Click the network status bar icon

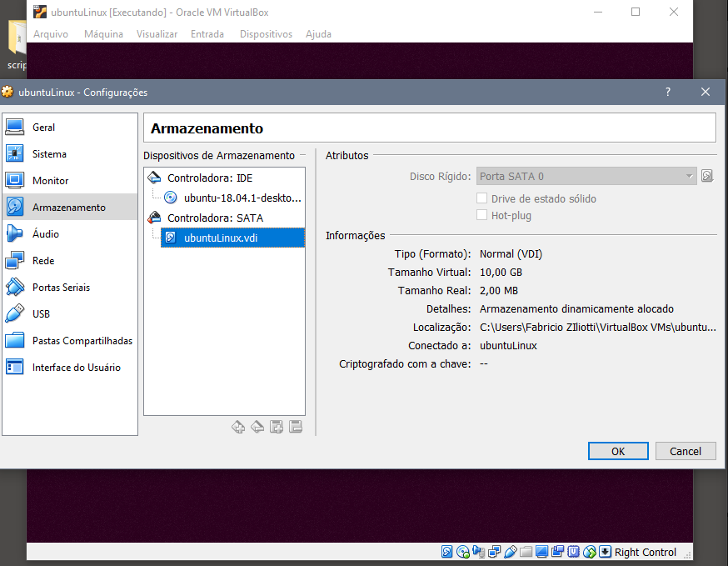tap(495, 552)
